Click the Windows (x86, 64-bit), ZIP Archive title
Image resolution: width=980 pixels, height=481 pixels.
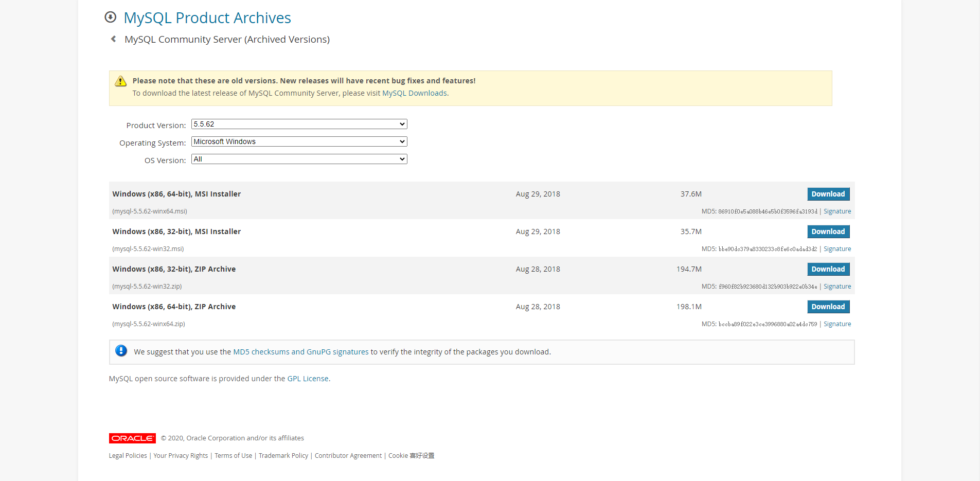[174, 307]
